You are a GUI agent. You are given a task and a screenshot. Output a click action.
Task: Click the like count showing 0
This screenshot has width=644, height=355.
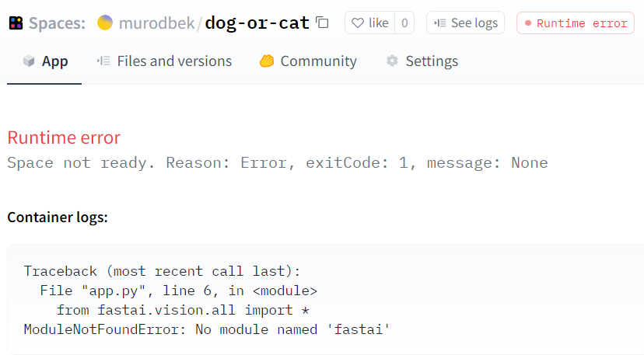click(404, 23)
